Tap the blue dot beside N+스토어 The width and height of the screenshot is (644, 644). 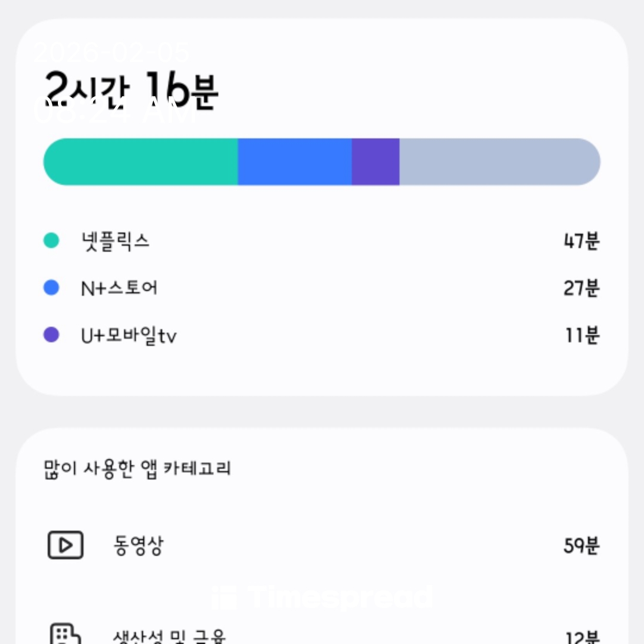[51, 288]
